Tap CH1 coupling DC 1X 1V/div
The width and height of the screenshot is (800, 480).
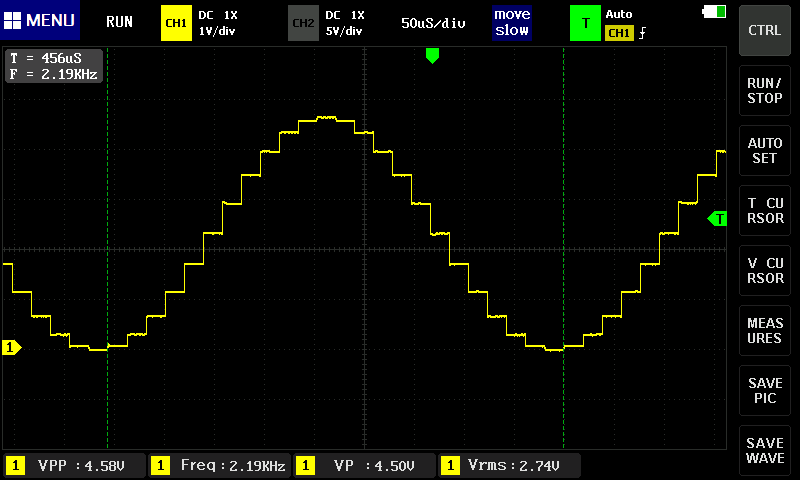point(218,23)
